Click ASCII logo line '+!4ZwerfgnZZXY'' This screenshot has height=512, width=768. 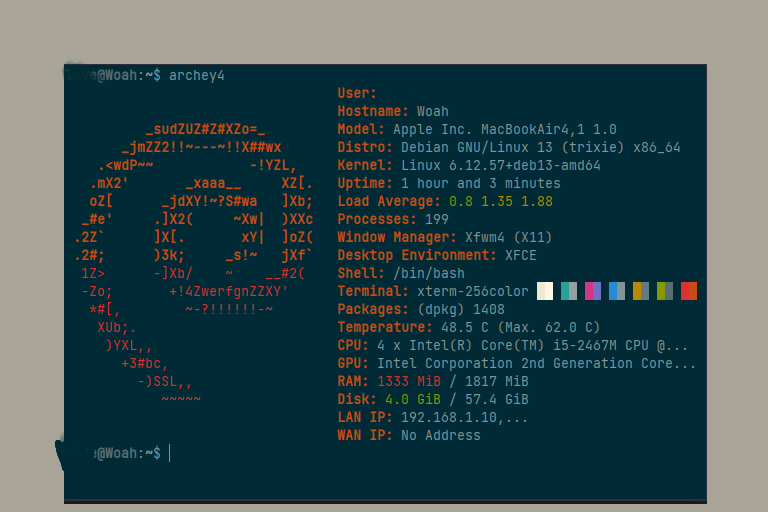pyautogui.click(x=229, y=292)
